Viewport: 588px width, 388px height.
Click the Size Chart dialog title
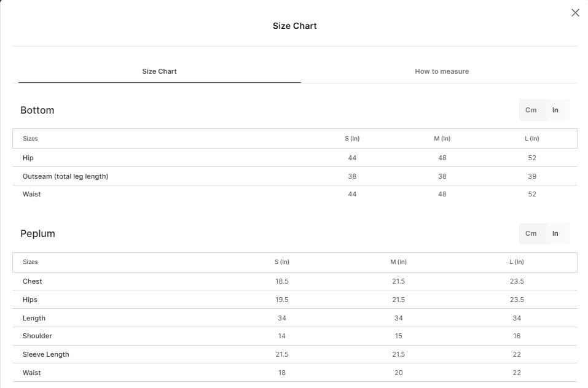295,26
